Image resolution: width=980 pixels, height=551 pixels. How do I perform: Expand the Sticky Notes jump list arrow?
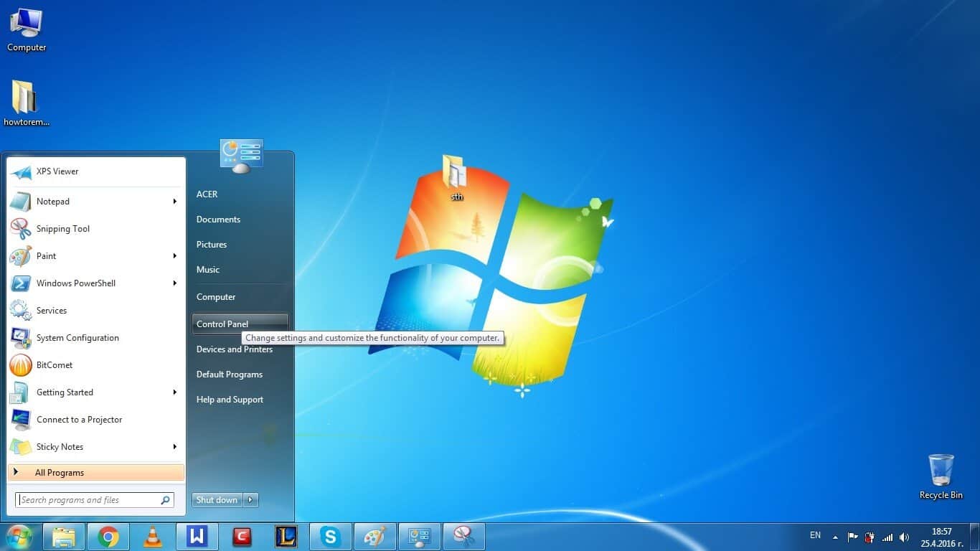[175, 447]
